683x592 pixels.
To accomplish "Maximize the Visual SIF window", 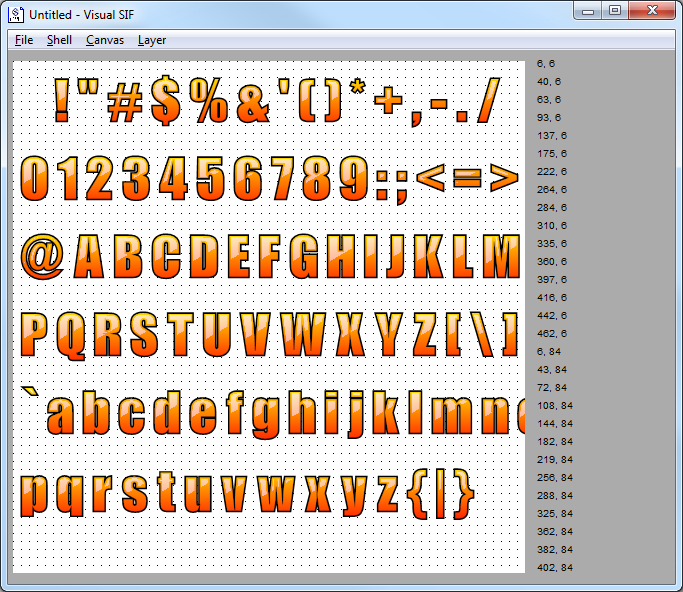I will 614,11.
